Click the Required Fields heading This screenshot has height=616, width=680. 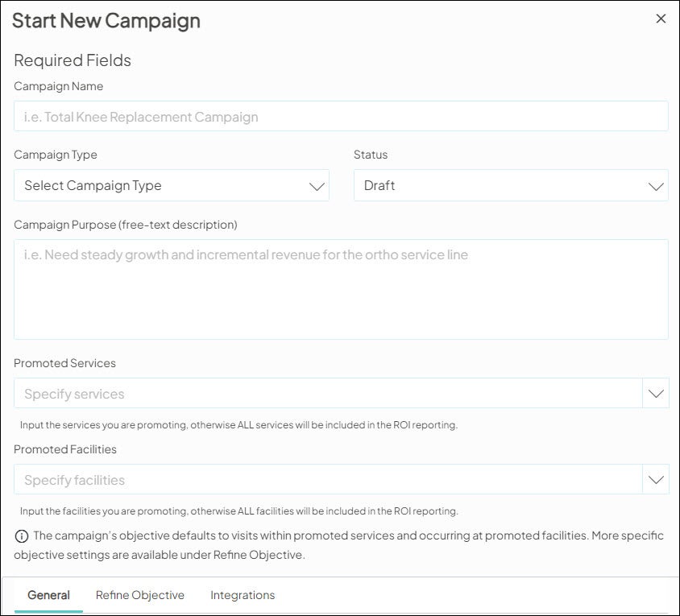pos(73,60)
